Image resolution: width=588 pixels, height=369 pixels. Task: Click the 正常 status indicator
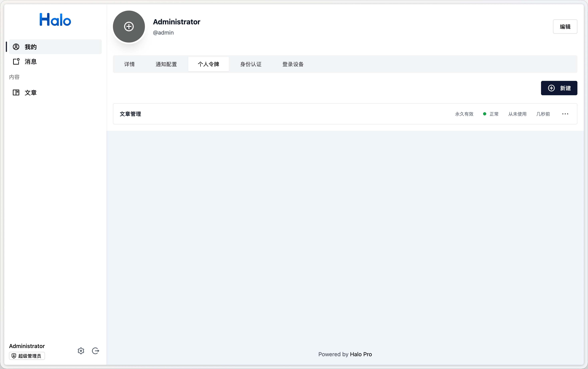(x=491, y=114)
